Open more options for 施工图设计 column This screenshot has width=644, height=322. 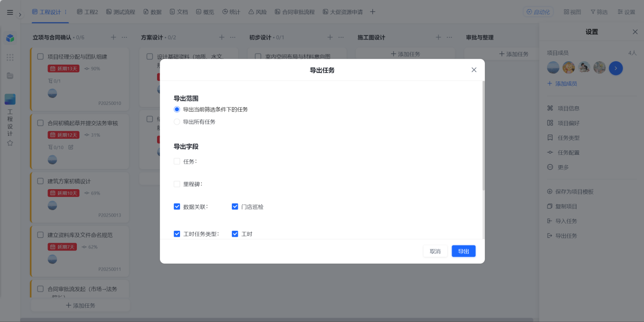449,37
